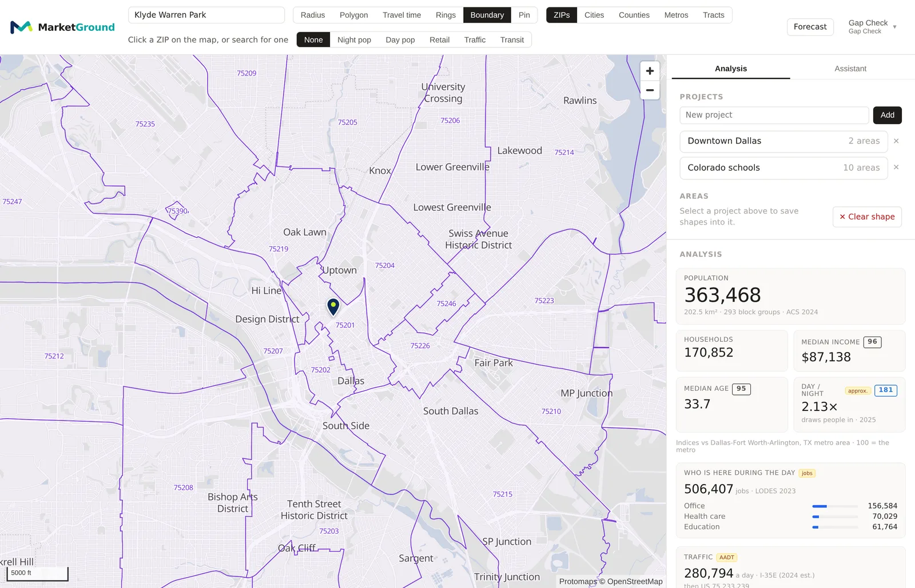Viewport: 915px width, 588px height.
Task: Remove the Downtown Dallas project with its X
Action: pos(896,141)
